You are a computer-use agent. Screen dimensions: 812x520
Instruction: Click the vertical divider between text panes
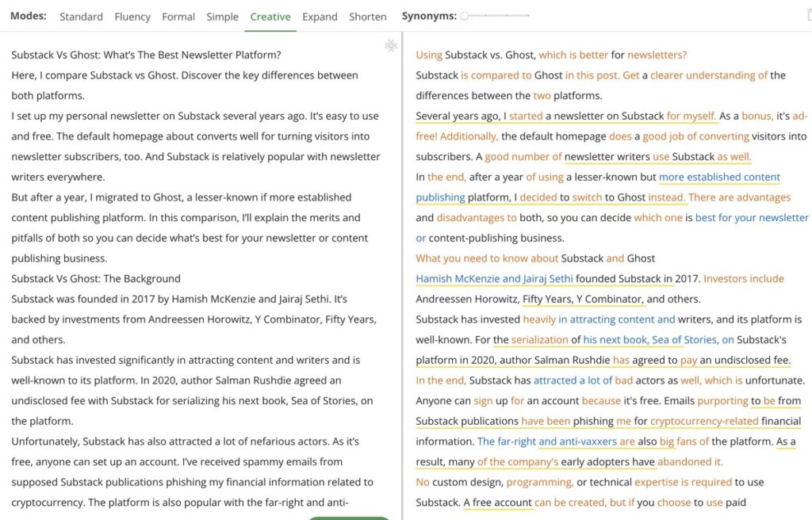[403, 276]
